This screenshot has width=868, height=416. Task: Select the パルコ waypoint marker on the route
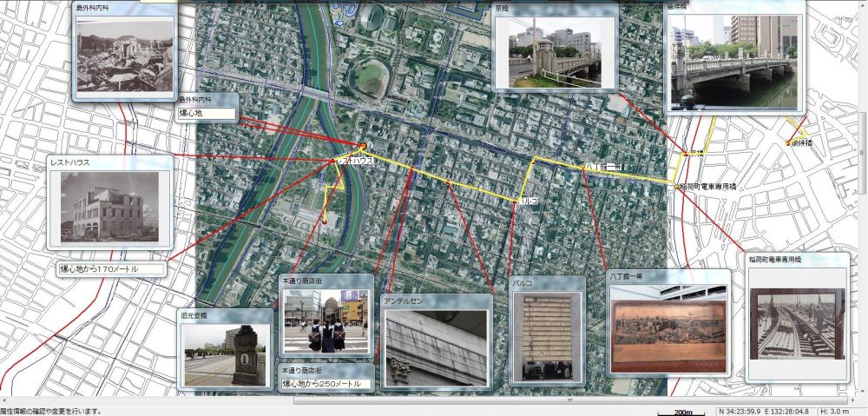pos(519,200)
